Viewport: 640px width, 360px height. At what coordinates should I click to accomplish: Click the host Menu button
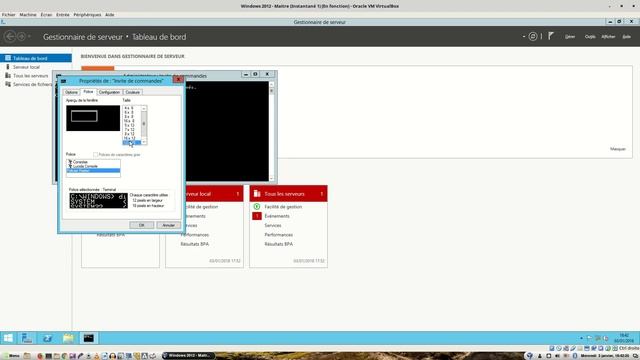[11, 356]
